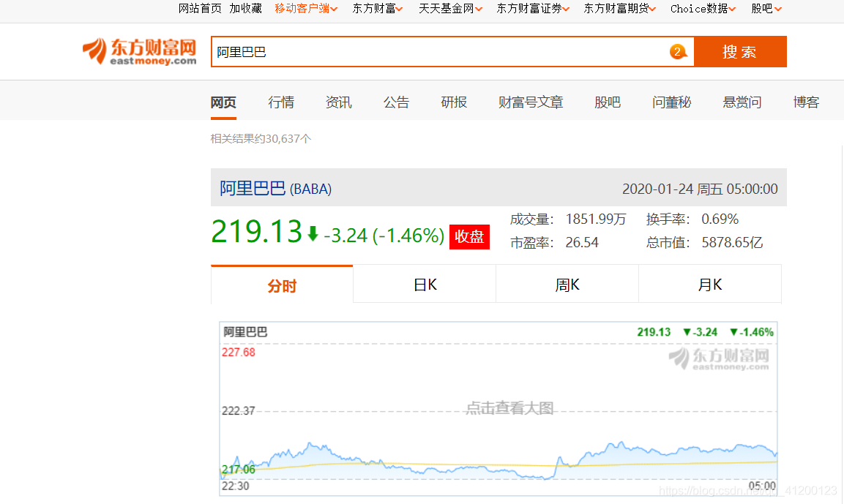This screenshot has height=504, width=844.
Task: Expand Choice数据 dropdown
Action: [703, 9]
